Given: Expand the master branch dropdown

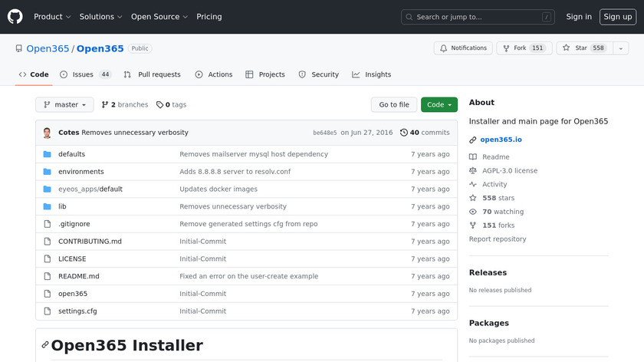Looking at the screenshot, I should (x=64, y=105).
